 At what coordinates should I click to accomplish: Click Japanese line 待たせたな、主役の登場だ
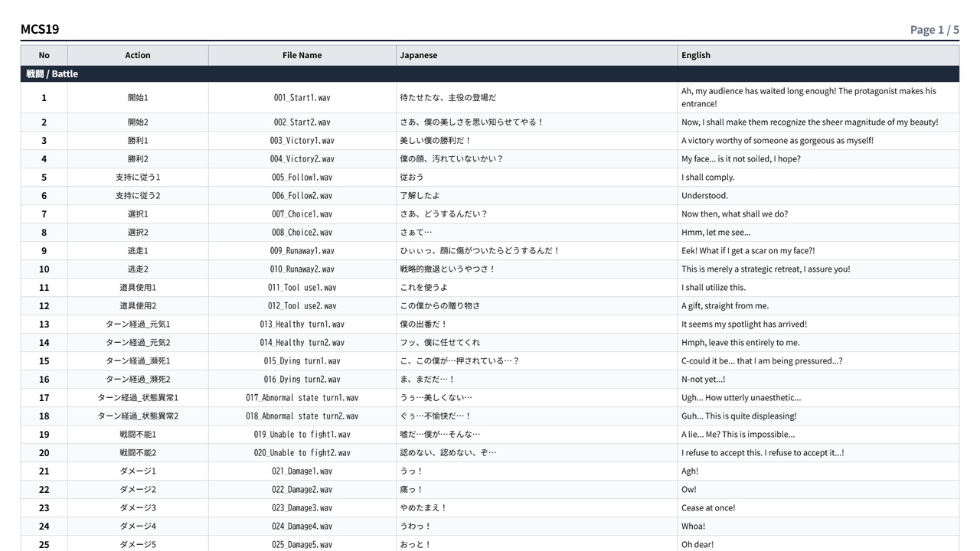coord(448,98)
